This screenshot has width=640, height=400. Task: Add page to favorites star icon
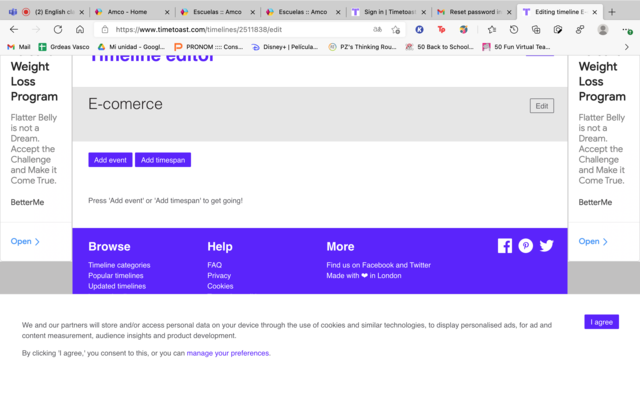click(396, 29)
